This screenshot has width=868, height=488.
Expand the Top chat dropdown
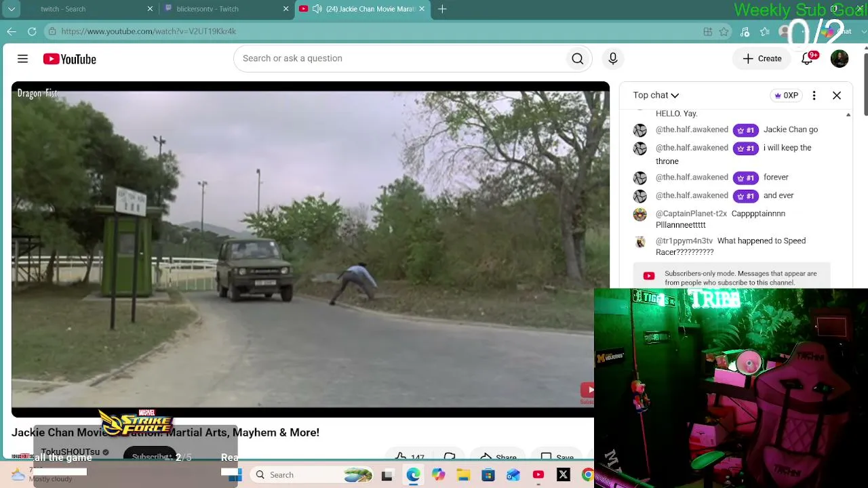[x=656, y=96]
